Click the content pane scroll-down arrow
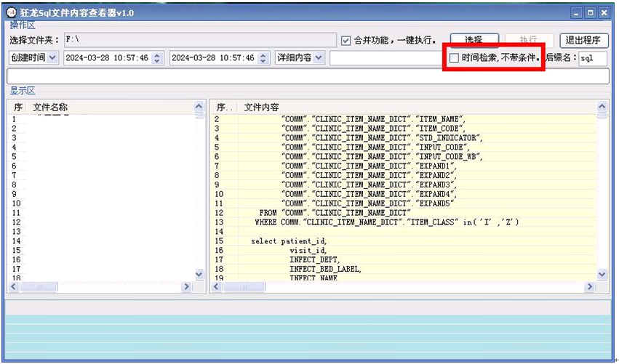 coord(602,275)
